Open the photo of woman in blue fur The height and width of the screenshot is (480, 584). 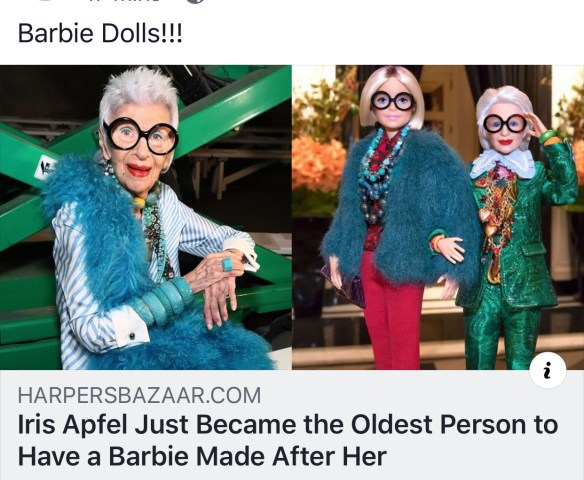[146, 217]
